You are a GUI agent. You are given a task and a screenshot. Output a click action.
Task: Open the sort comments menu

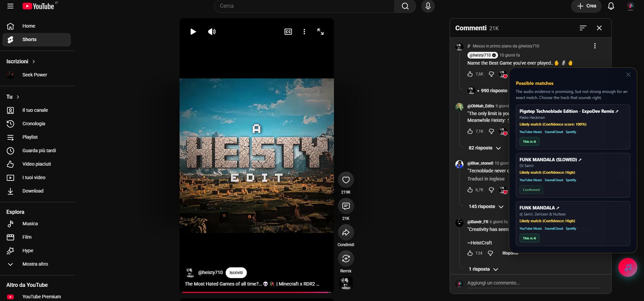tap(583, 28)
